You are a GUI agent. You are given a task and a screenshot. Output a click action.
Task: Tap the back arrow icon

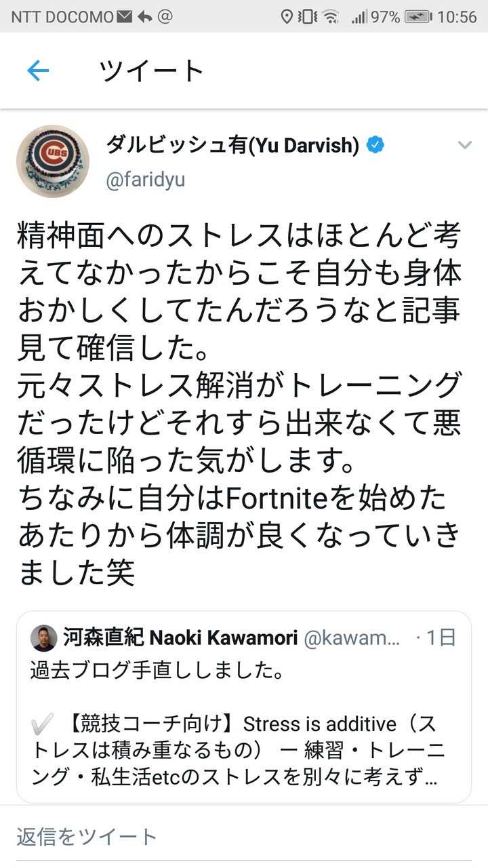[x=38, y=71]
